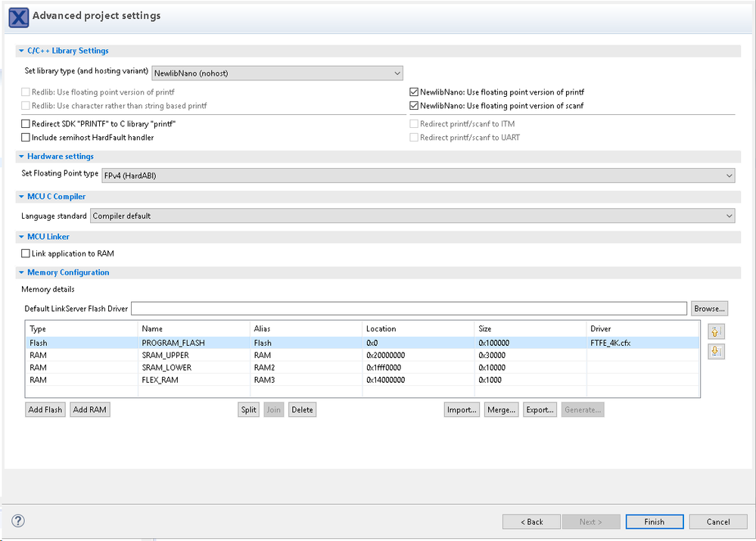Image resolution: width=756 pixels, height=541 pixels.
Task: Uncheck NewlibNano floating point printf option
Action: click(x=413, y=92)
